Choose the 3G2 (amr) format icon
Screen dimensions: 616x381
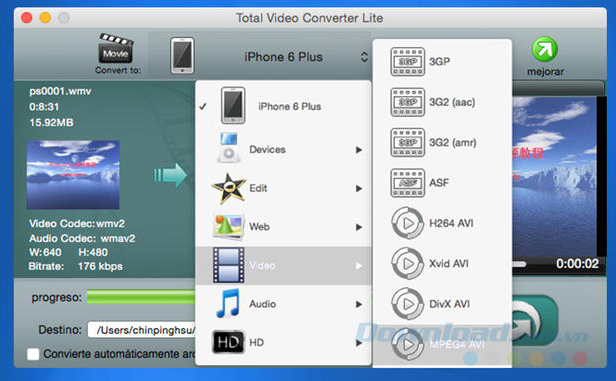coord(408,143)
